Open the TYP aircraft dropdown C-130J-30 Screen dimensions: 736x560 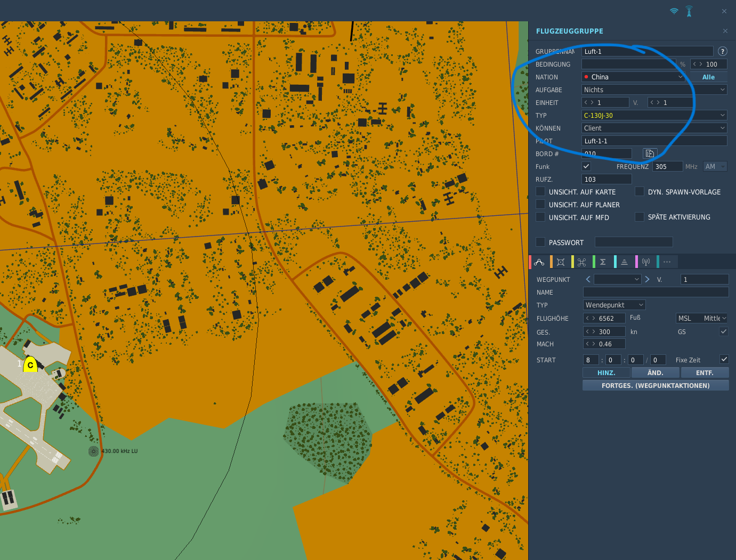pos(654,115)
